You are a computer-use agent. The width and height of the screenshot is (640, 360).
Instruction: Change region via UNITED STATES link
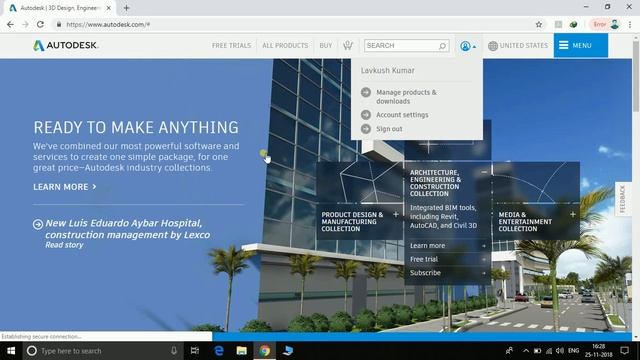(524, 45)
